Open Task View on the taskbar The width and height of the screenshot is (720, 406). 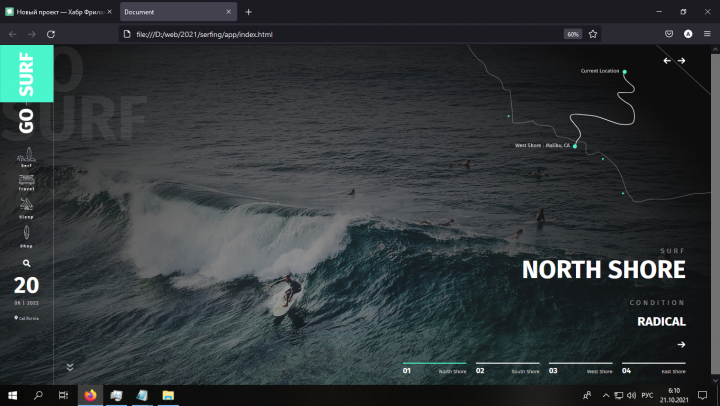(63, 395)
